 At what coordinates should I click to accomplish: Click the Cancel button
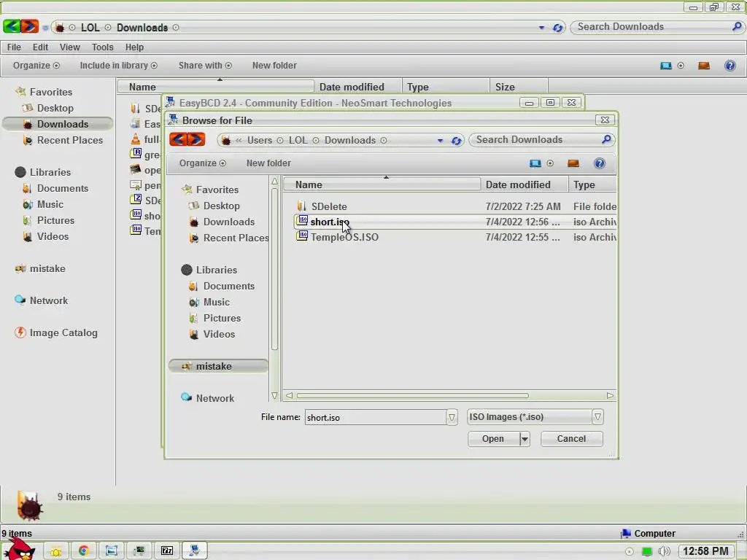tap(571, 438)
